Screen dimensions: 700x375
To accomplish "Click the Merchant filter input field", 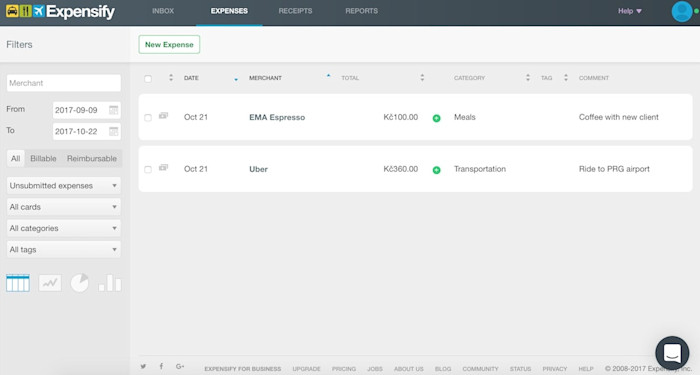I will tap(64, 83).
